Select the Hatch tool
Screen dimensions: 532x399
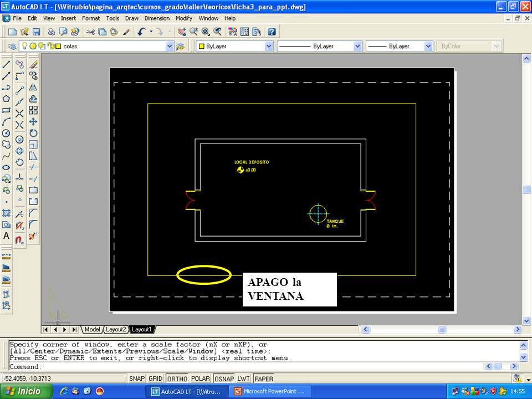click(x=6, y=213)
